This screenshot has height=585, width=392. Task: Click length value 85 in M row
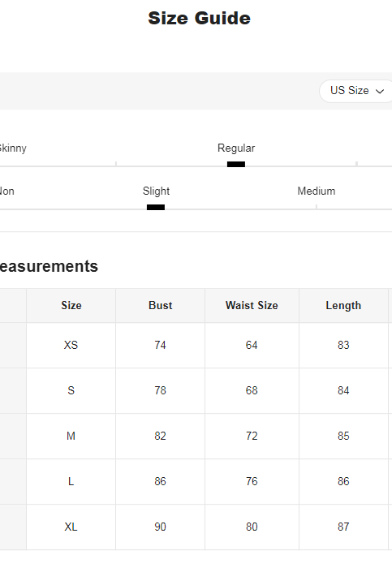coord(343,437)
